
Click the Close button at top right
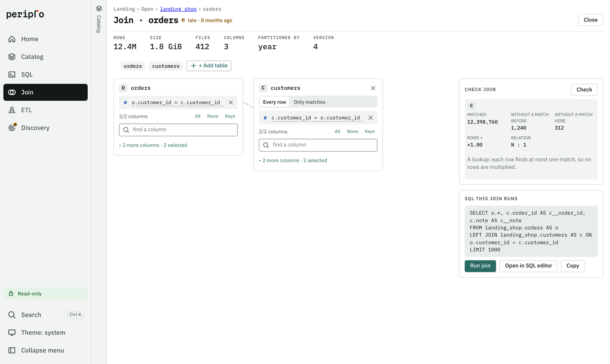click(x=590, y=20)
